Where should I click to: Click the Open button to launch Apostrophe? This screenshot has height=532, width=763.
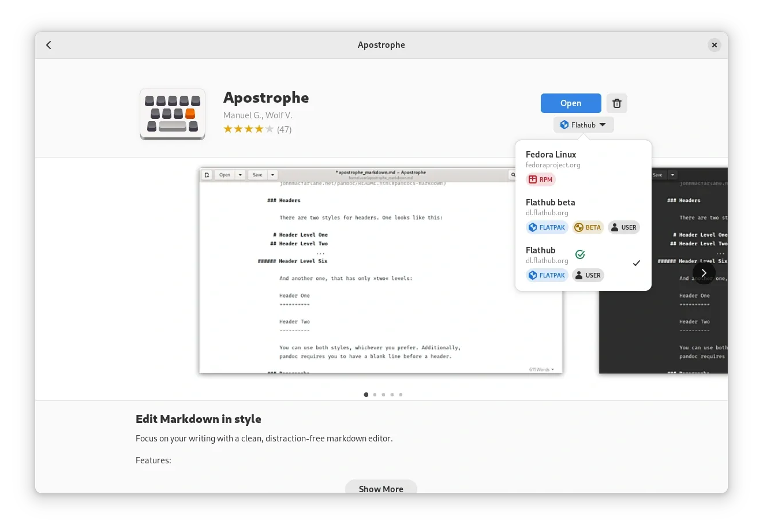(x=571, y=103)
